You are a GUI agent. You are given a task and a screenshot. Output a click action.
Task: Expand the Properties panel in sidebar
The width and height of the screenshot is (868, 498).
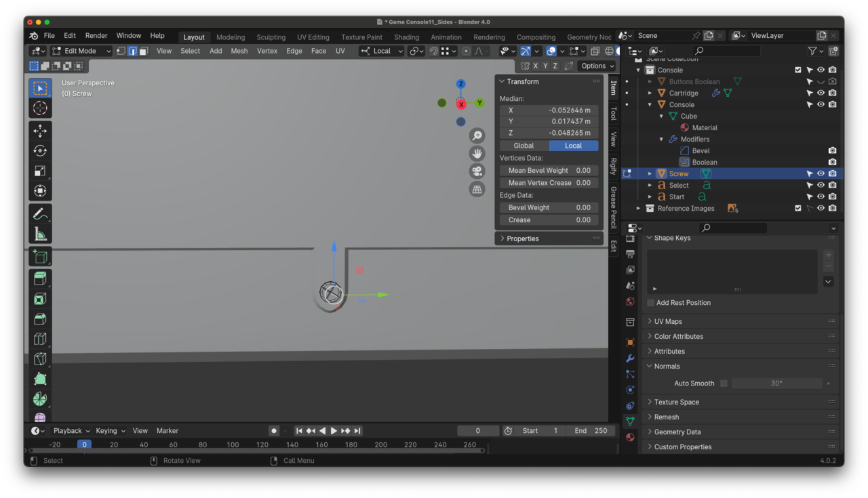[522, 238]
